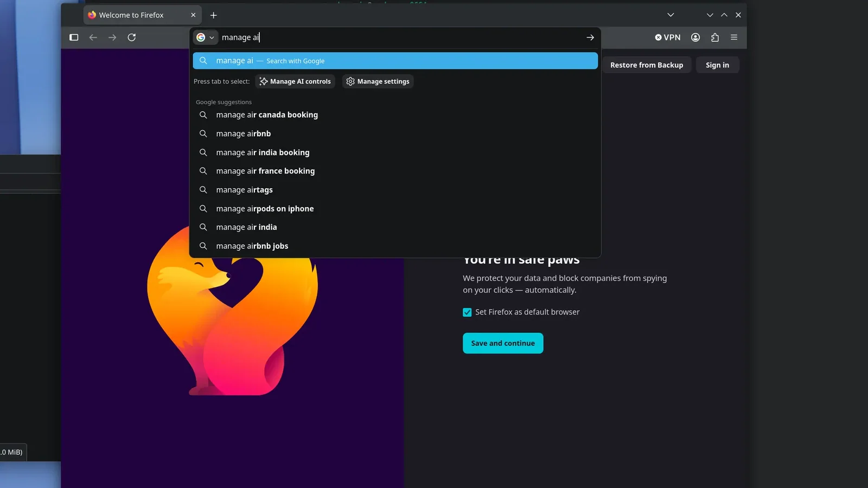Click the 'Press tab to select:' label

pyautogui.click(x=221, y=81)
